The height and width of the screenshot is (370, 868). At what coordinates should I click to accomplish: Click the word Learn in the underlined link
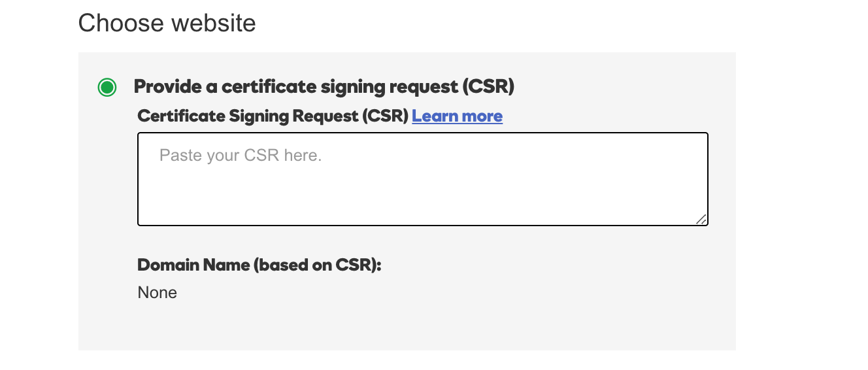pos(433,116)
